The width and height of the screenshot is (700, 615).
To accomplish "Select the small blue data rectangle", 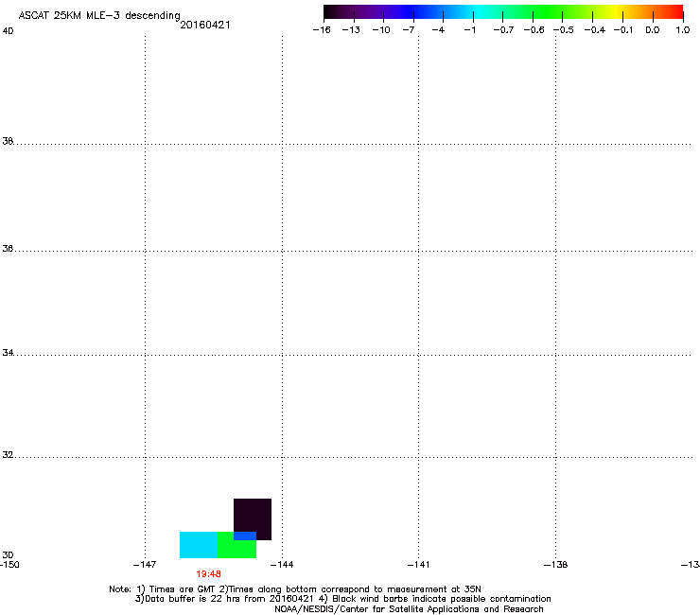I will point(245,536).
